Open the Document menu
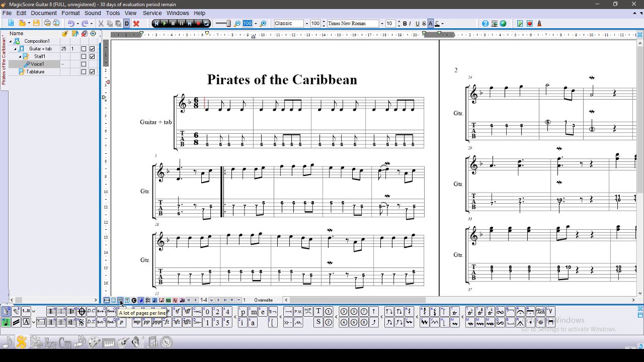This screenshot has width=644, height=362. pyautogui.click(x=44, y=13)
